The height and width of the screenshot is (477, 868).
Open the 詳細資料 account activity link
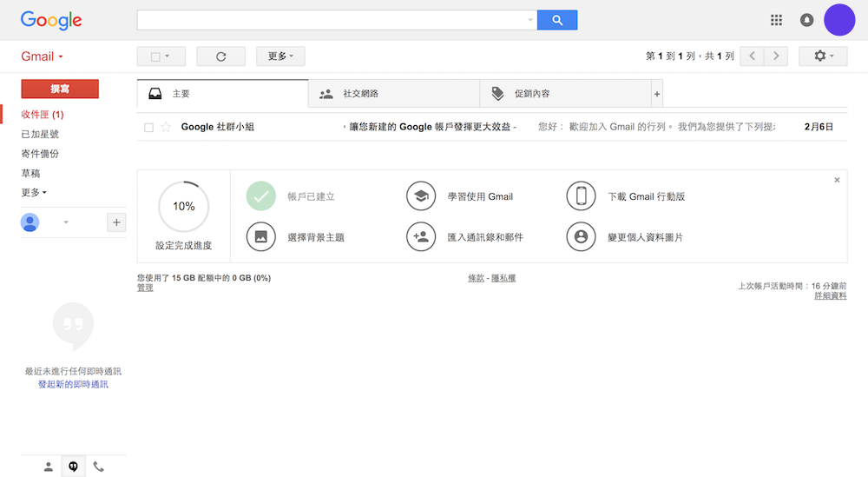tap(830, 296)
